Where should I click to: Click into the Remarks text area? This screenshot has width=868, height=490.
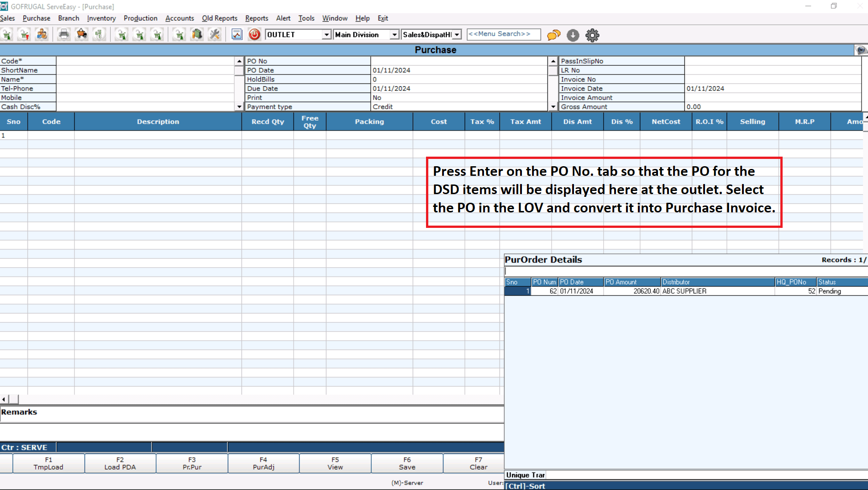pos(252,414)
